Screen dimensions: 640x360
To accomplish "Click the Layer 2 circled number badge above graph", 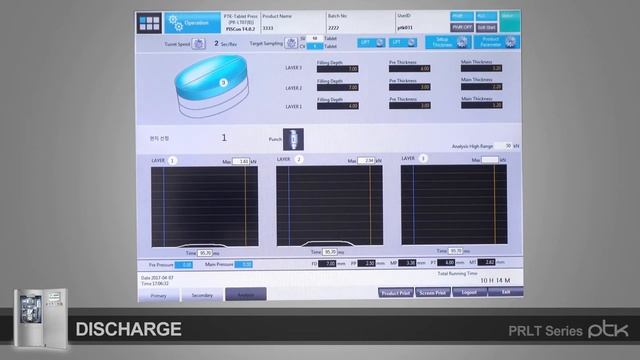I will (299, 160).
